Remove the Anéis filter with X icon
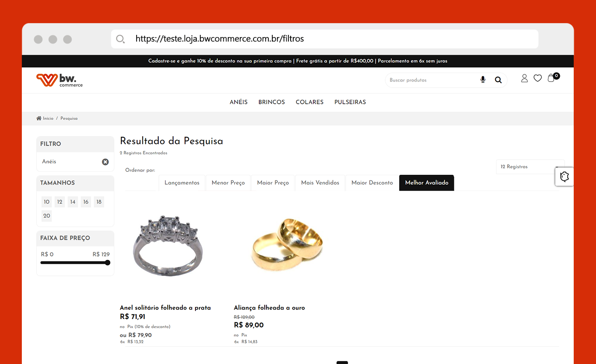The width and height of the screenshot is (596, 364). tap(105, 162)
